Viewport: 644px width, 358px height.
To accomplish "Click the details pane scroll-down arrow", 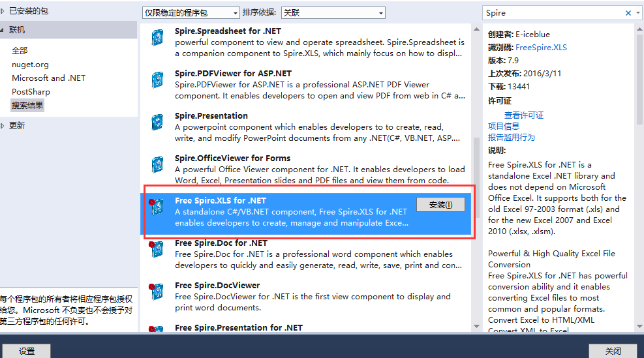I will [x=639, y=327].
